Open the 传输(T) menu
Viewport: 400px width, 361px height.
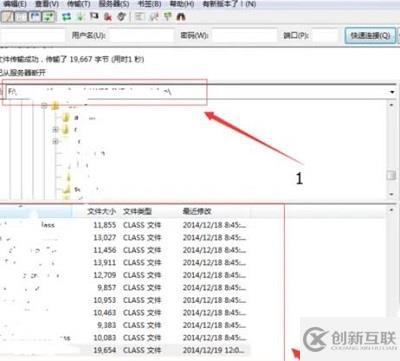(x=79, y=4)
